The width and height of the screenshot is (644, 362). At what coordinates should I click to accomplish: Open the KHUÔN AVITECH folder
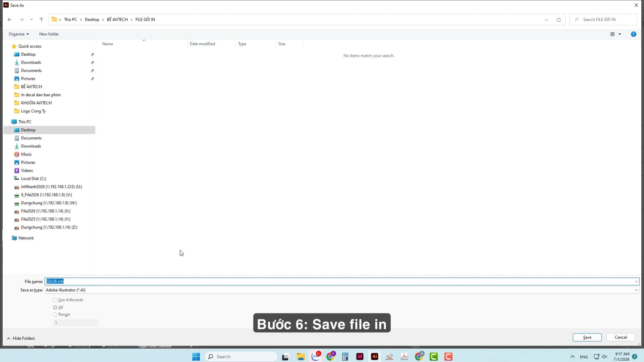pos(36,103)
